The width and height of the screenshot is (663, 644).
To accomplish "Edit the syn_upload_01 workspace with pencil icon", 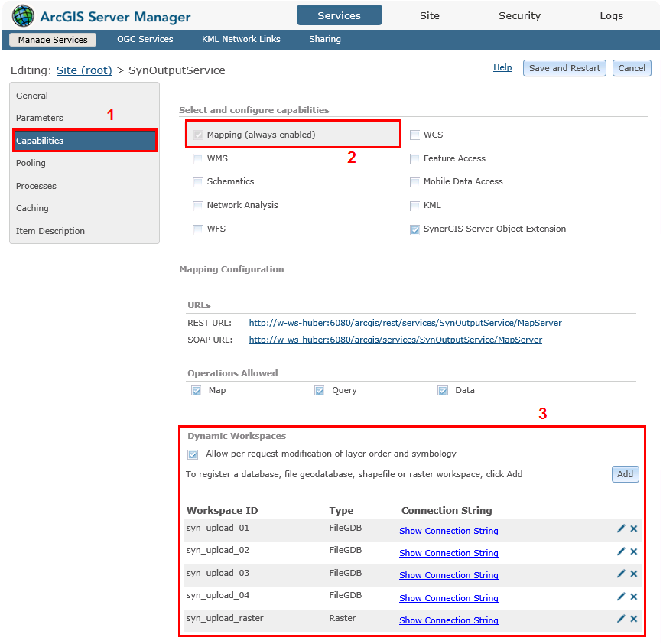I will point(622,529).
